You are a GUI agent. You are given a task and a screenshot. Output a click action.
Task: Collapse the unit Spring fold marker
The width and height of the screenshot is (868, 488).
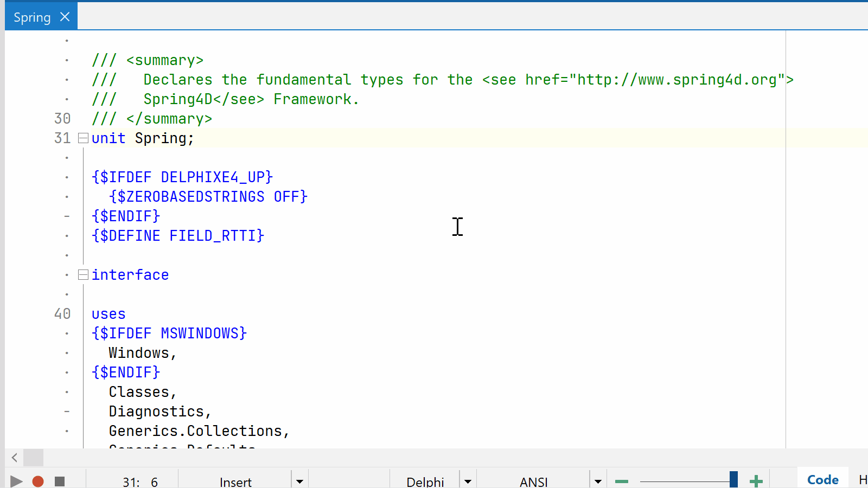pyautogui.click(x=83, y=138)
